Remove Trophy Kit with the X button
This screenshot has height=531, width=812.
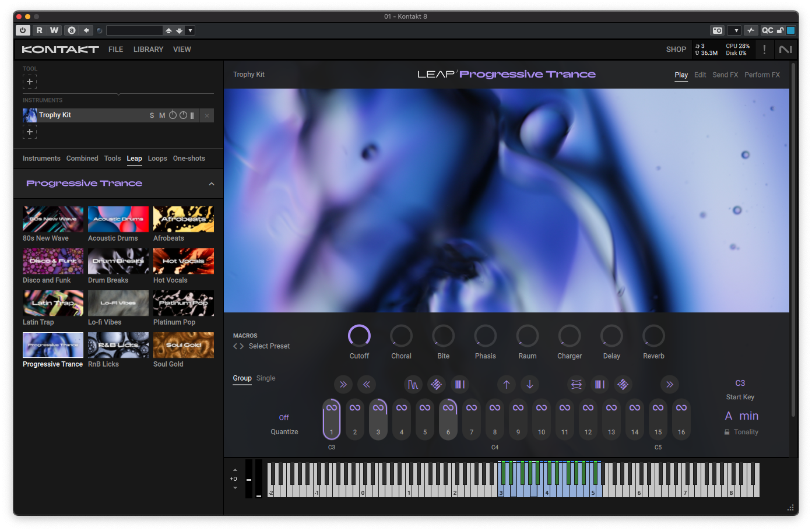(207, 115)
